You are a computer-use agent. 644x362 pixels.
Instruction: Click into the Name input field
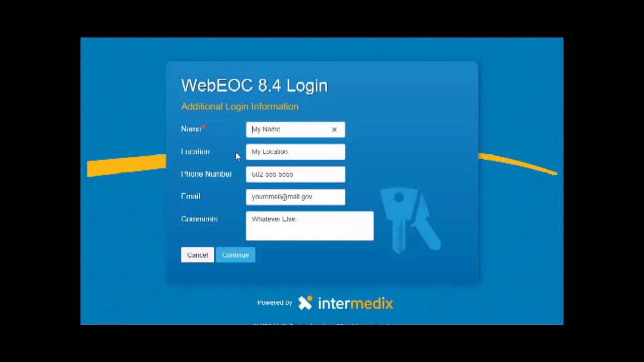(295, 129)
